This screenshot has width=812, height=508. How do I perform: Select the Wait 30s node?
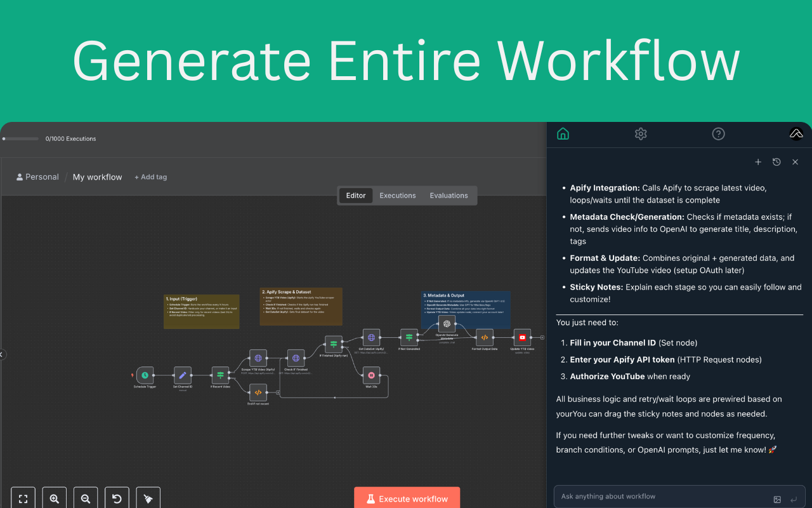click(371, 375)
